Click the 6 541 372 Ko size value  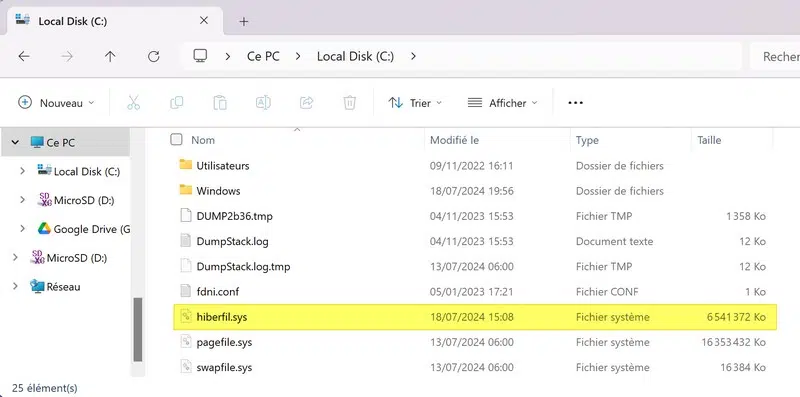(736, 317)
